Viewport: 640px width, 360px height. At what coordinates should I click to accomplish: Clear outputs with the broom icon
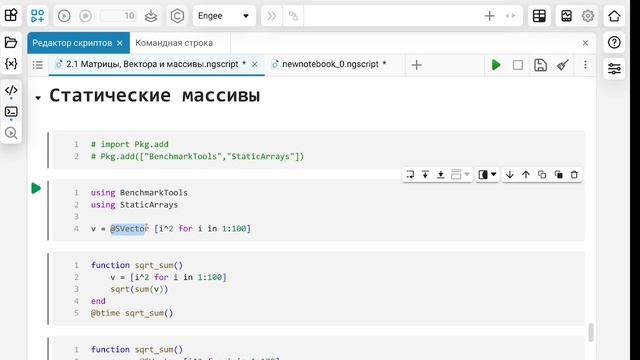click(563, 65)
